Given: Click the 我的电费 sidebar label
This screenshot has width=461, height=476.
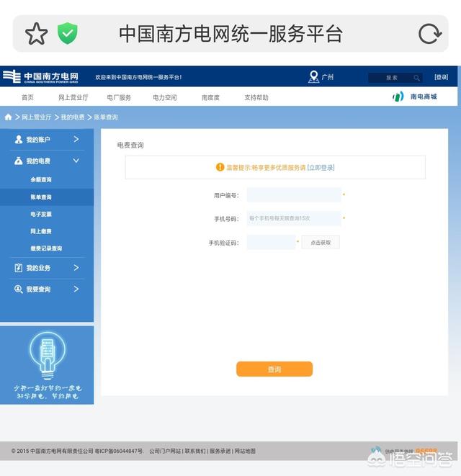Looking at the screenshot, I should click(38, 161).
